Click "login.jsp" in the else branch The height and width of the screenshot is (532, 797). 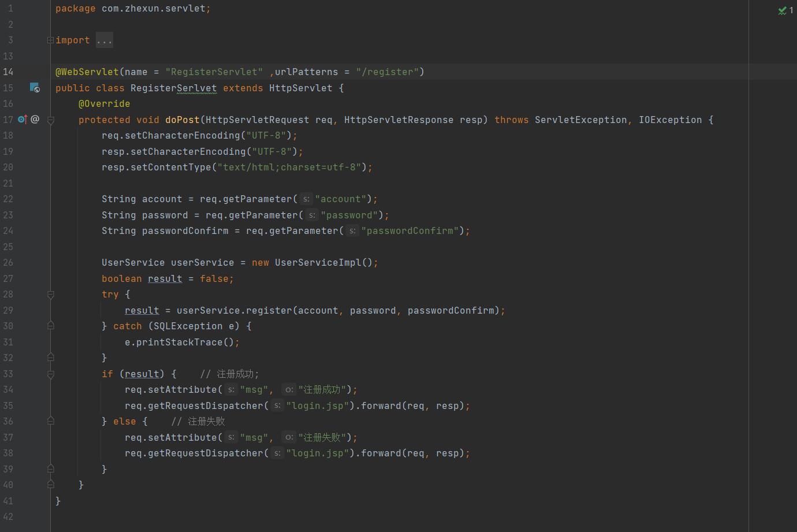coord(318,453)
